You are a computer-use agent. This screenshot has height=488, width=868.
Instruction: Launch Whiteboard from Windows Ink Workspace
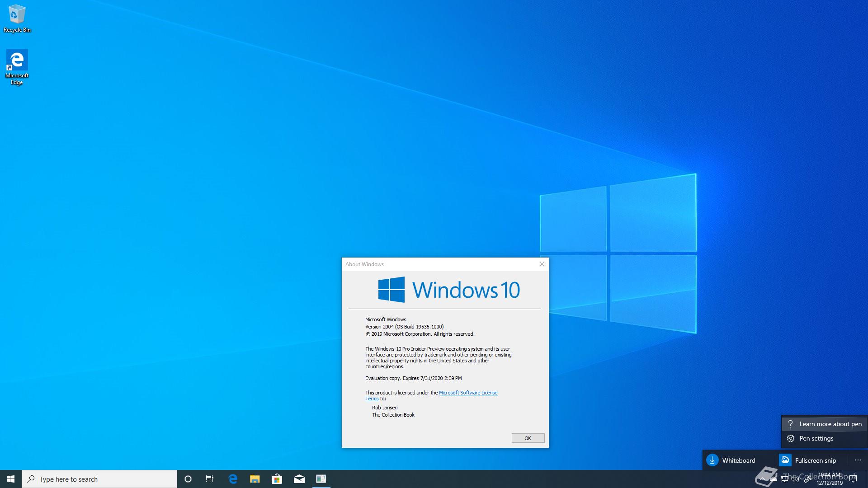pyautogui.click(x=738, y=460)
